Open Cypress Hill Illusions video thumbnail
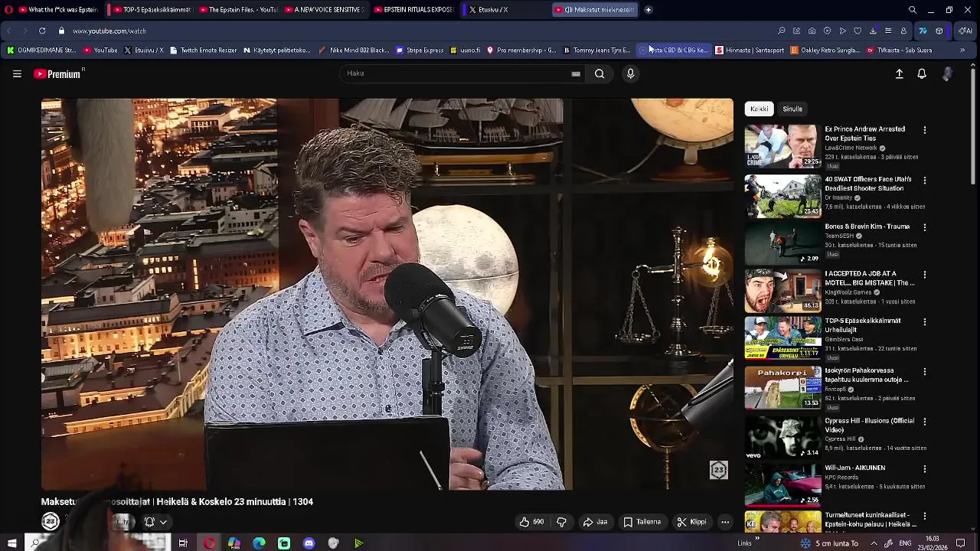Screen dimensions: 980x551 coord(782,437)
